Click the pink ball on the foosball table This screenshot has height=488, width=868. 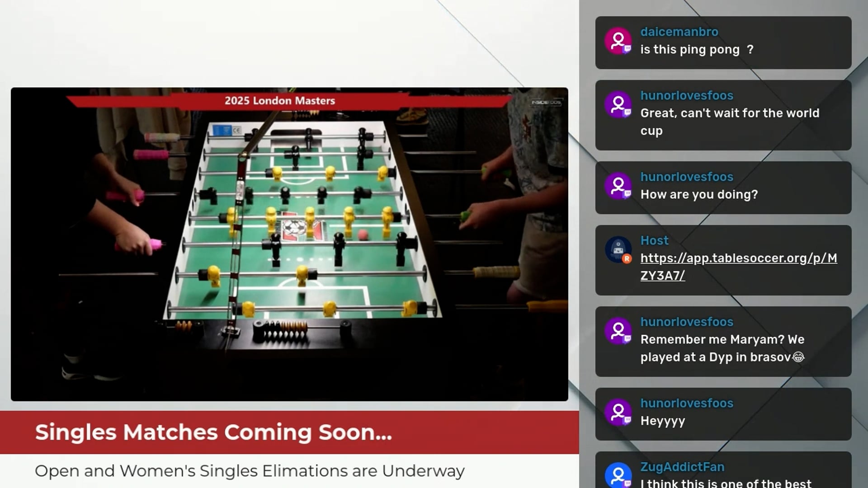coord(363,235)
